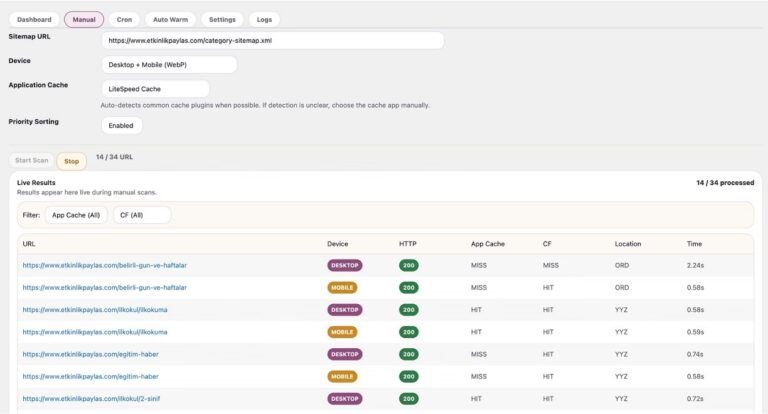Click the Device column header
The image size is (768, 414).
(337, 244)
